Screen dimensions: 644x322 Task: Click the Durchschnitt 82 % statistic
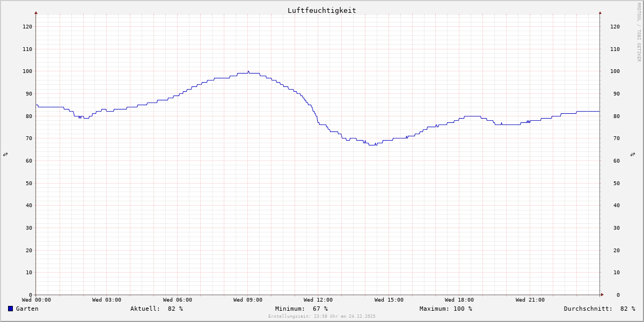(599, 309)
